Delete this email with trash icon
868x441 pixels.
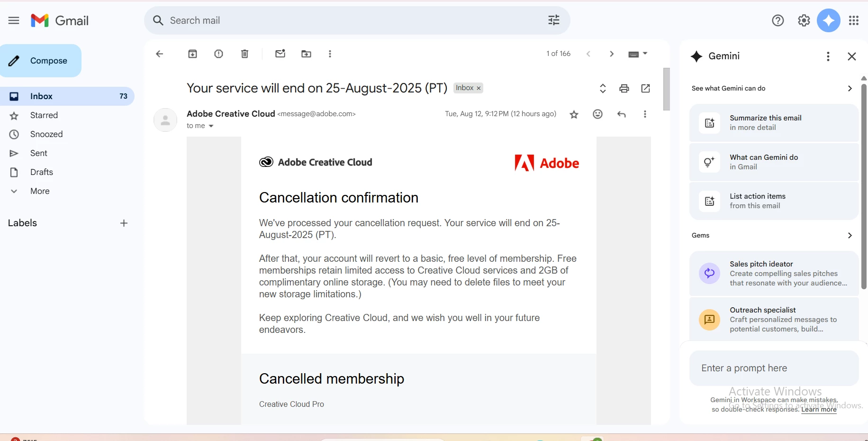click(244, 54)
